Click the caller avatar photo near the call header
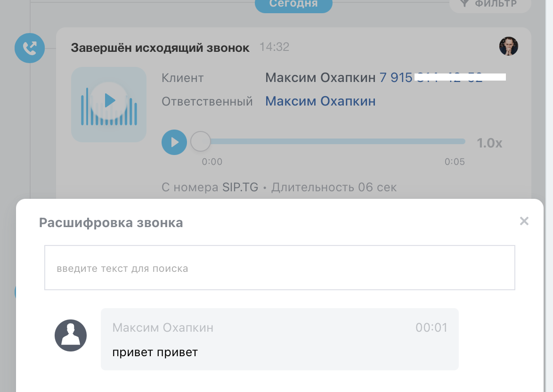 (509, 46)
